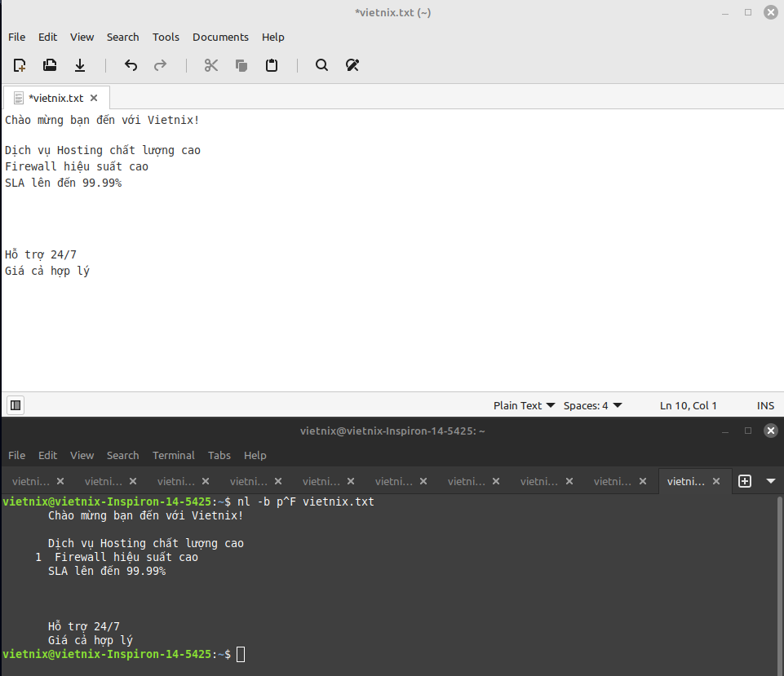Open editor Edit menu
The width and height of the screenshot is (784, 676).
47,37
